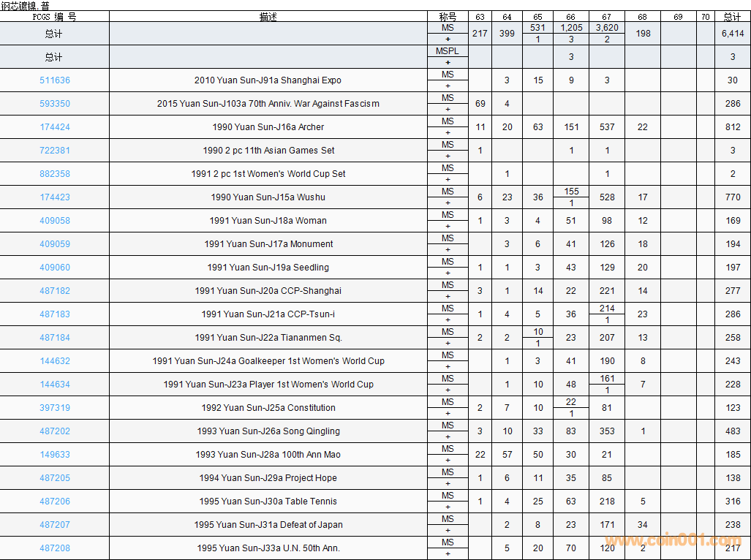Open PCGS number 409058 link

pyautogui.click(x=55, y=221)
